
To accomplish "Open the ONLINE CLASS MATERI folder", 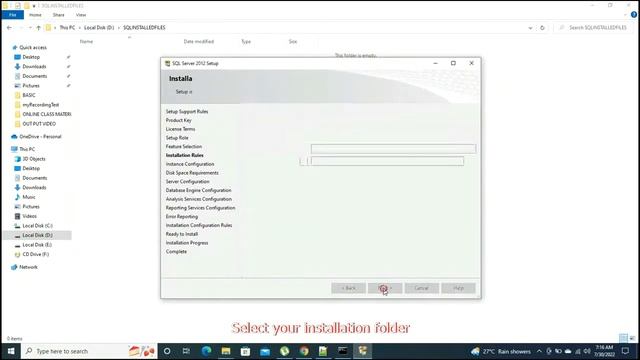I will pos(47,114).
